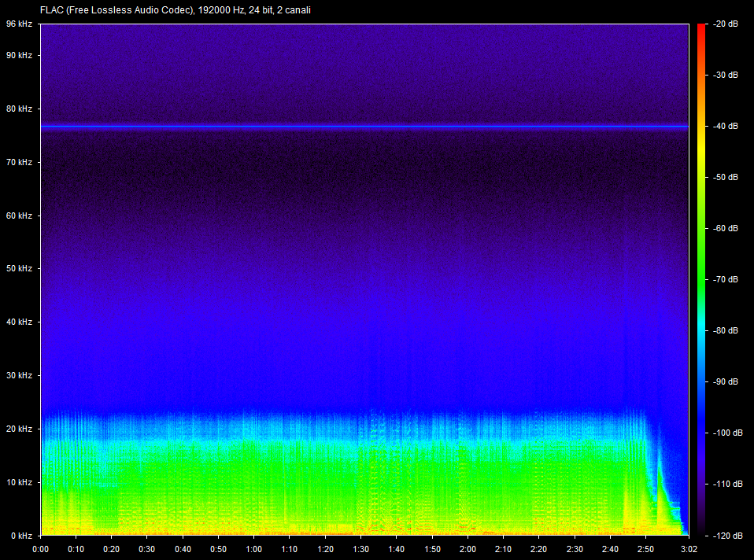Click the -80 dB scale label
This screenshot has height=560, width=754.
725,330
